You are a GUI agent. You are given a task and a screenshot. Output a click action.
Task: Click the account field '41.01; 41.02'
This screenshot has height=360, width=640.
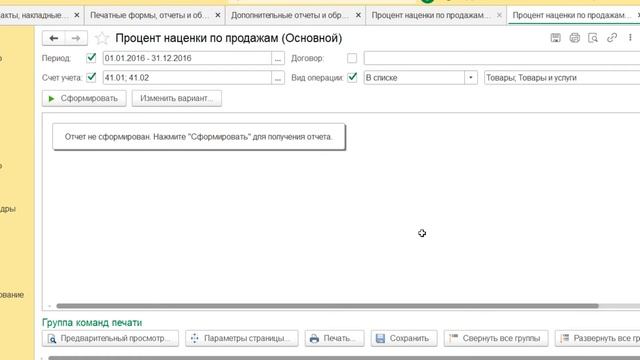(x=187, y=78)
